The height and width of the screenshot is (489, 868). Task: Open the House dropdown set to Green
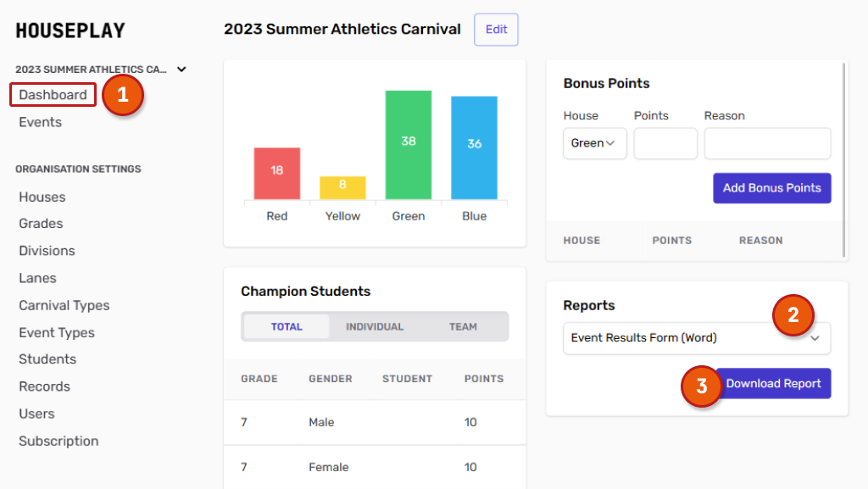tap(594, 143)
